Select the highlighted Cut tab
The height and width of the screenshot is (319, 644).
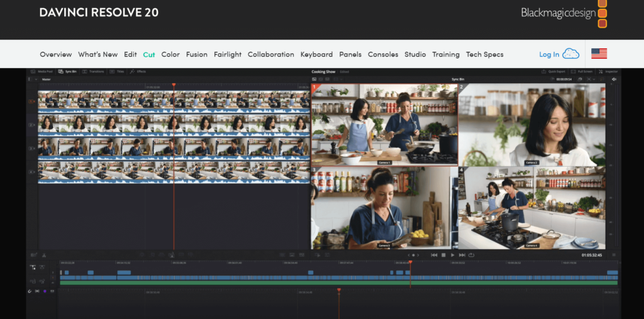click(148, 54)
